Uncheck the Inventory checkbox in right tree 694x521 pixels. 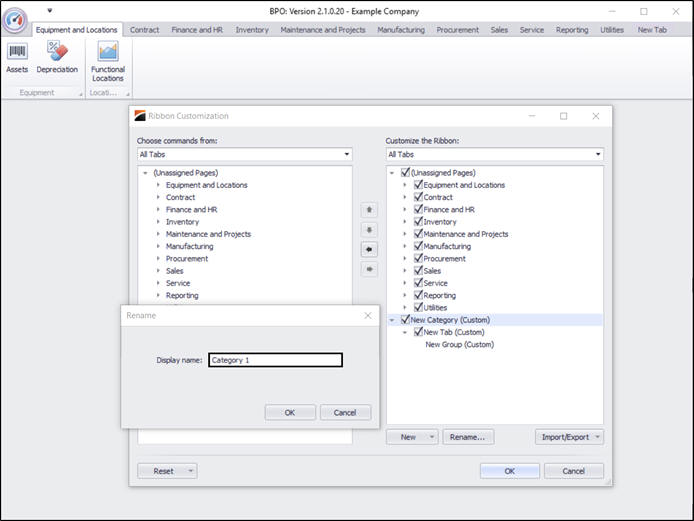[x=418, y=221]
